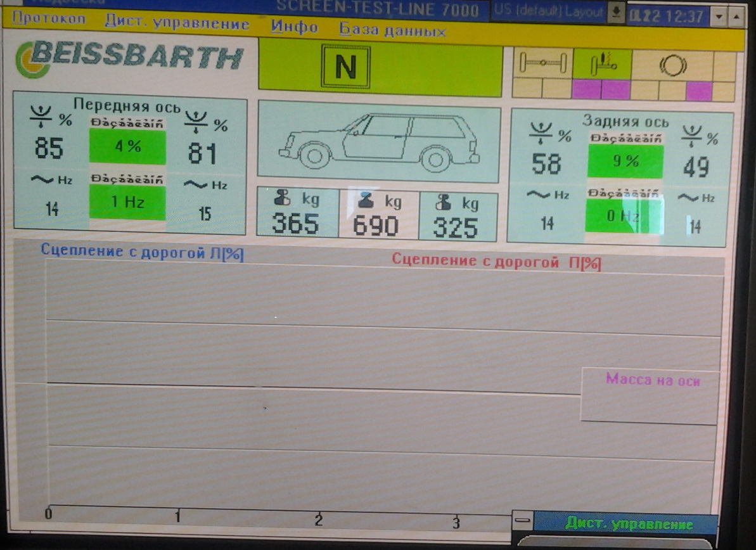This screenshot has width=756, height=550.
Task: Select the suspension test icon
Action: (601, 64)
